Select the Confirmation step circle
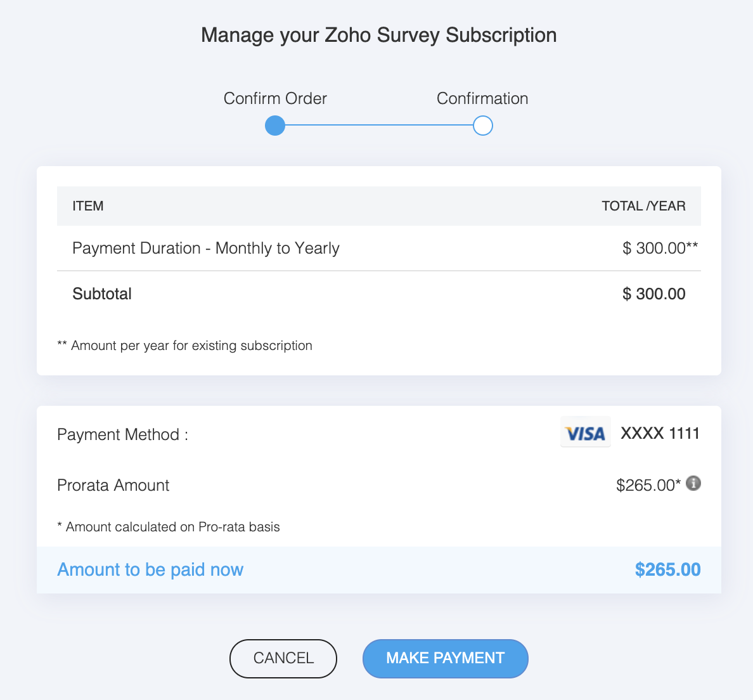This screenshot has width=753, height=700. [x=482, y=126]
